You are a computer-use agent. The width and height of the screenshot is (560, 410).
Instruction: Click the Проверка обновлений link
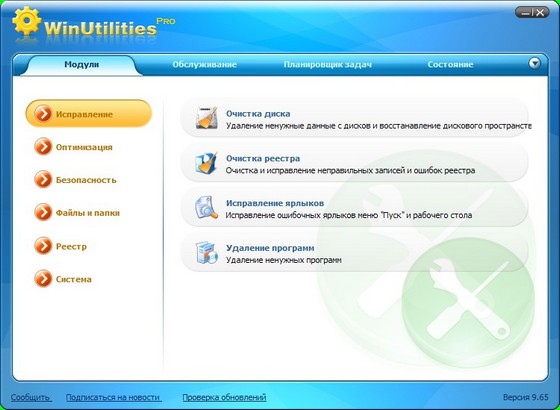(x=224, y=397)
